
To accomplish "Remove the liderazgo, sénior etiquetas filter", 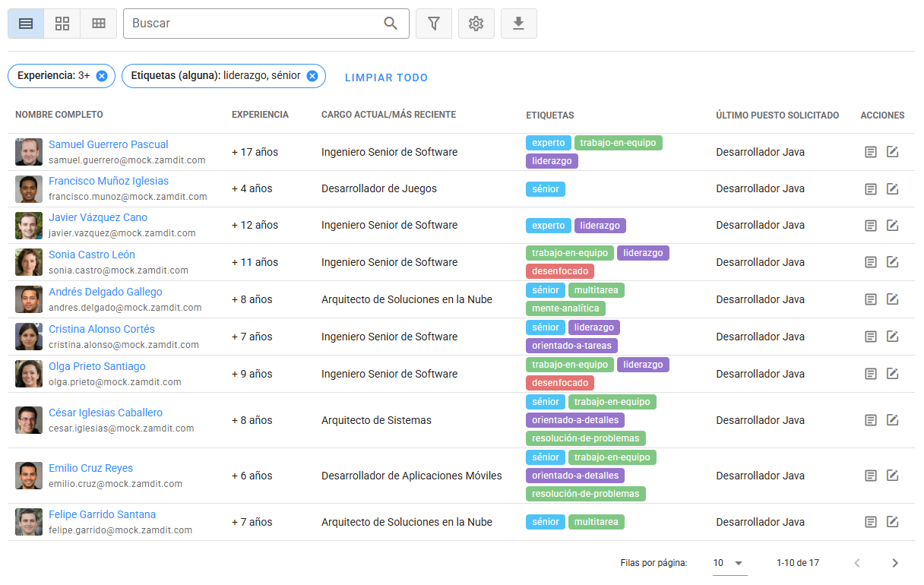I will [x=312, y=76].
